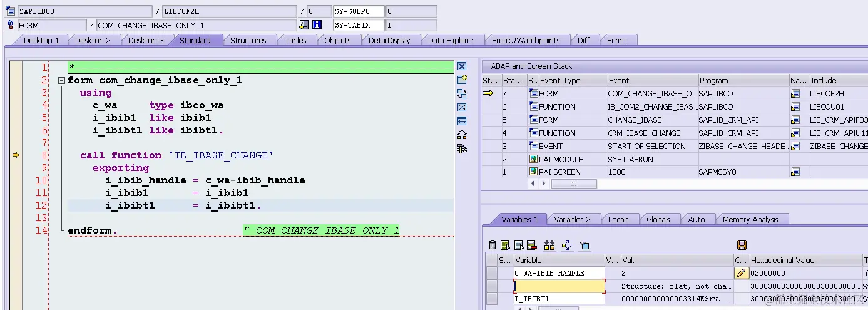Switch to the Variables 2 tab
868x310 pixels.
click(572, 219)
